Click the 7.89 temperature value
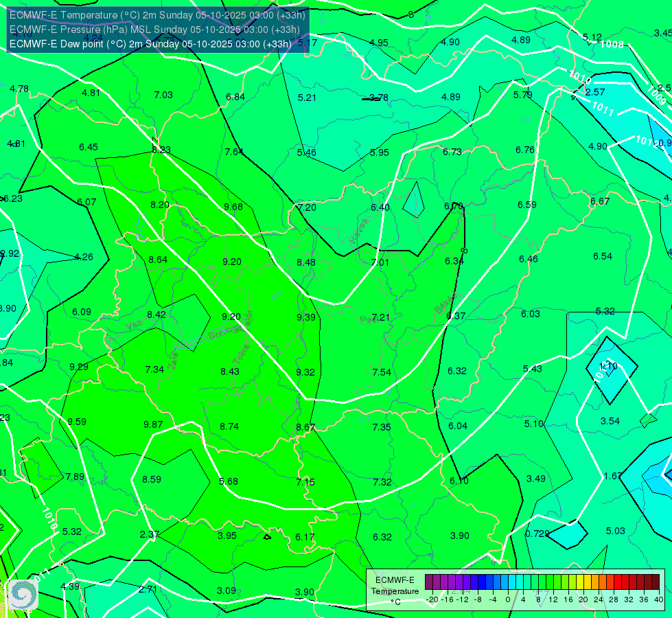 pos(75,477)
